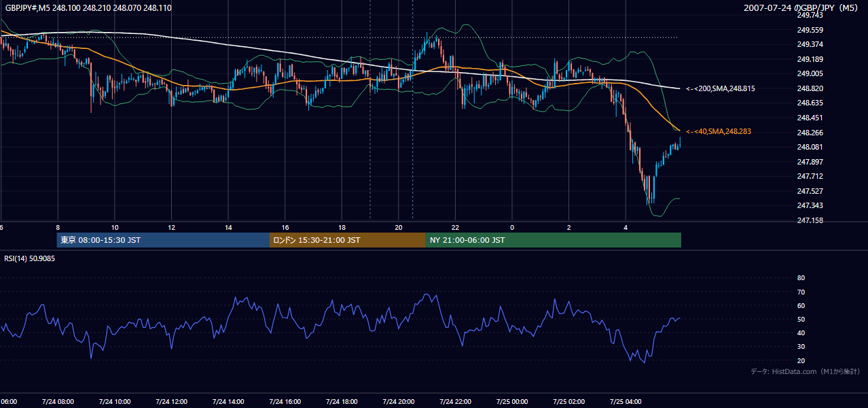Select the 200 SMA 248.815 label

[x=721, y=88]
